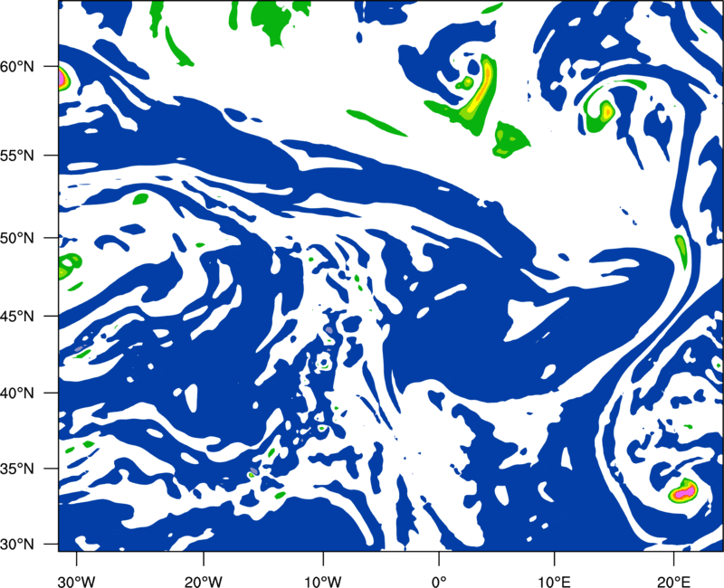Viewport: 724px width, 588px height.
Task: Click the 35°N latitude axis label
Action: pyautogui.click(x=17, y=469)
